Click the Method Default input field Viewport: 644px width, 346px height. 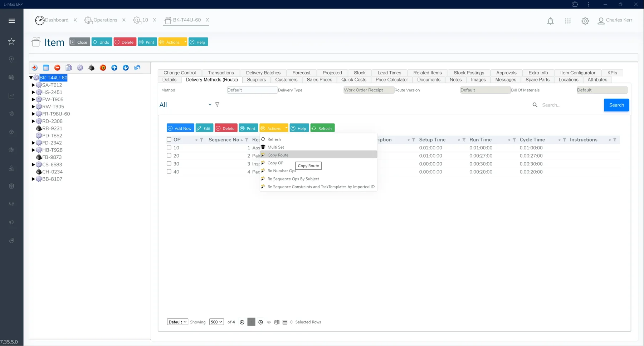pos(252,90)
